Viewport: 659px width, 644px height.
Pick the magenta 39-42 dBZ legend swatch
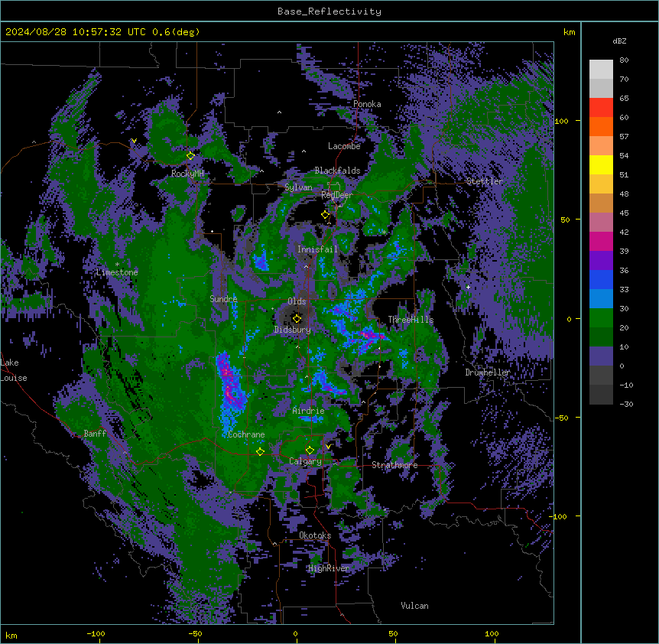(601, 241)
